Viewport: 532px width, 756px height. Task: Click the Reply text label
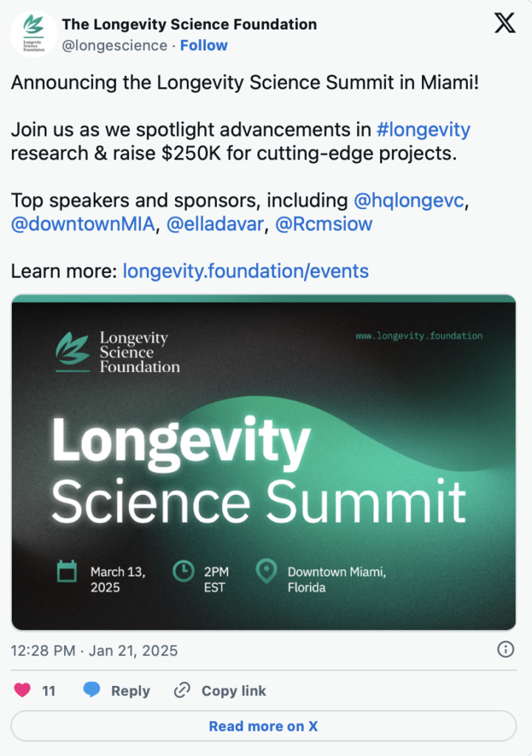click(x=131, y=691)
